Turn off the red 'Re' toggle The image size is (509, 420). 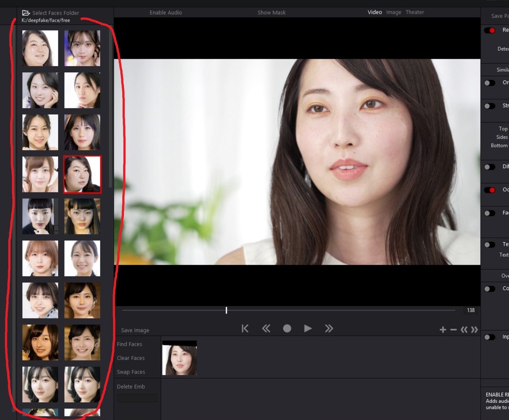[489, 31]
